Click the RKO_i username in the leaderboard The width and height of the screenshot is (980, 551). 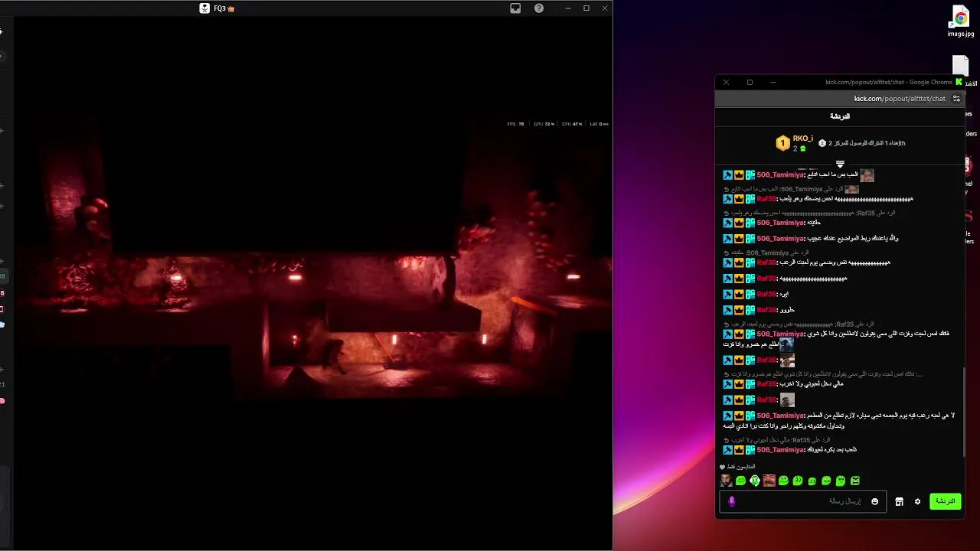pos(803,139)
